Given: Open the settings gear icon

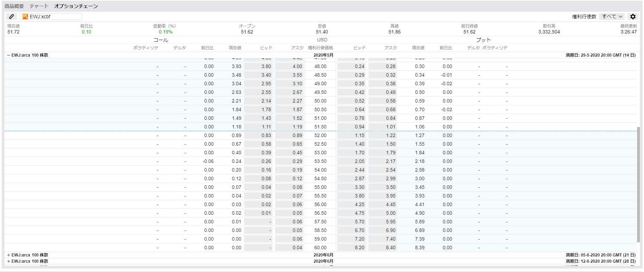Looking at the screenshot, I should pyautogui.click(x=633, y=17).
